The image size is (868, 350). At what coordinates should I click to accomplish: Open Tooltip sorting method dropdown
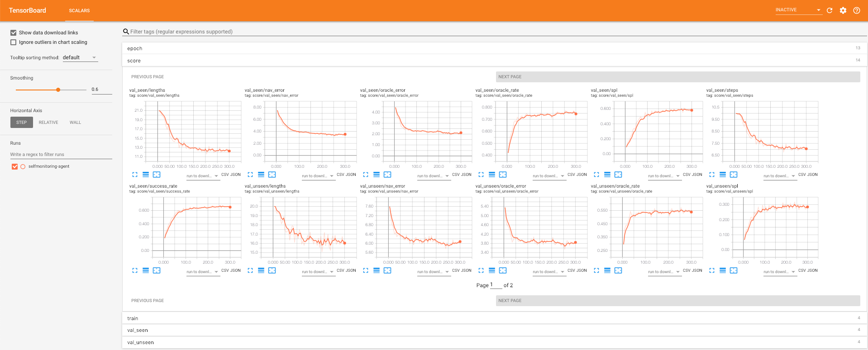click(80, 57)
